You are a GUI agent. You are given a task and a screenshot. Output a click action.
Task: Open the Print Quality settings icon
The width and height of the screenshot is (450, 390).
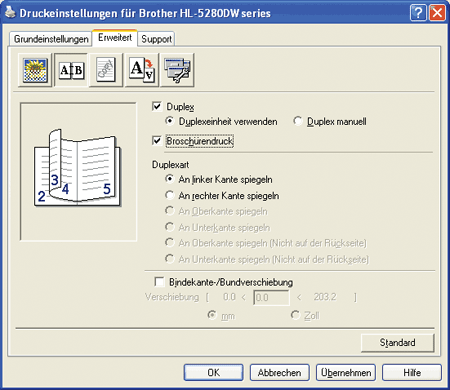point(35,70)
